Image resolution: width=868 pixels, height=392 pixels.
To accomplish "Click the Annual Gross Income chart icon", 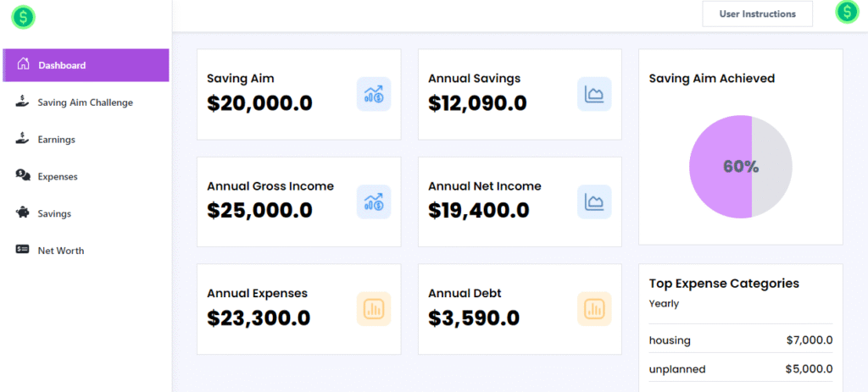I will [373, 202].
